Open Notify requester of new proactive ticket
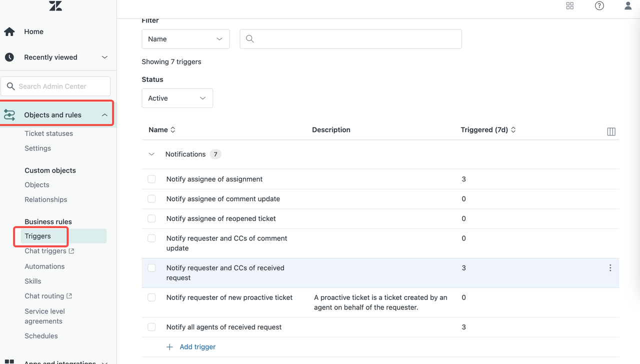Viewport: 640px width, 364px height. [x=229, y=297]
